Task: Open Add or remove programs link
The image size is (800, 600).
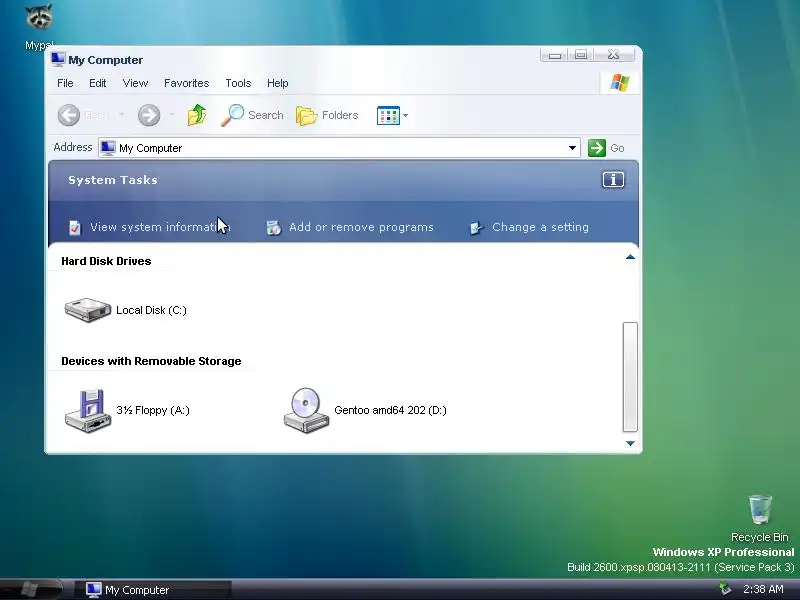Action: click(361, 227)
